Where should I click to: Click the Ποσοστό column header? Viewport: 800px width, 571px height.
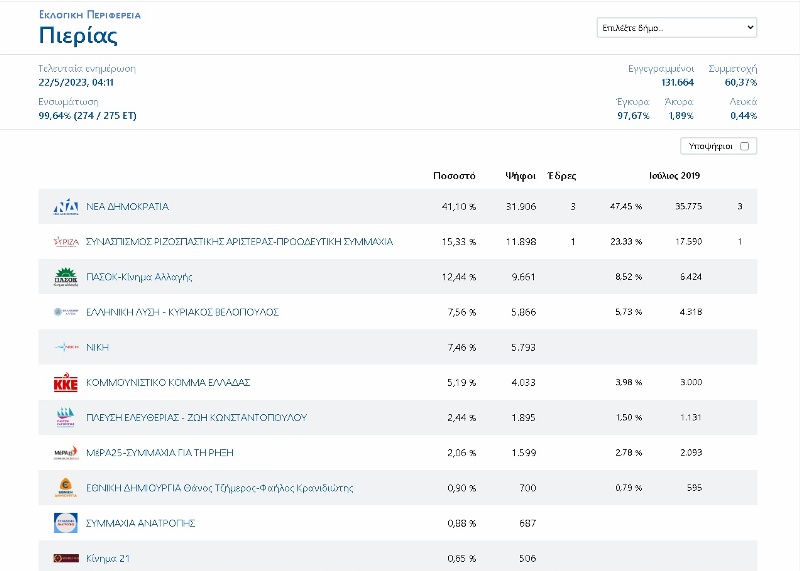[x=454, y=176]
